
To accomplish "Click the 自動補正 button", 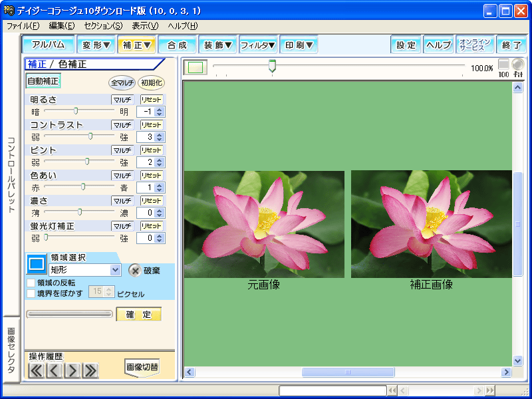I will pyautogui.click(x=43, y=81).
